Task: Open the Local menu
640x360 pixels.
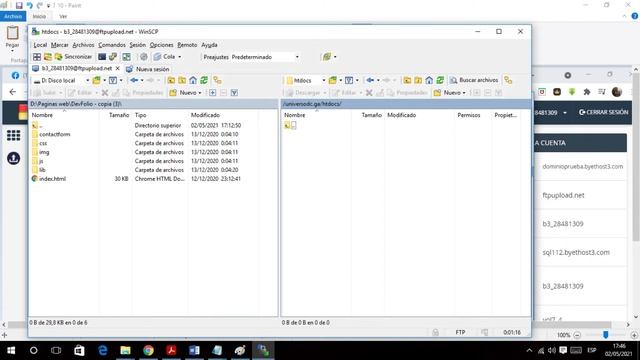Action: 40,45
